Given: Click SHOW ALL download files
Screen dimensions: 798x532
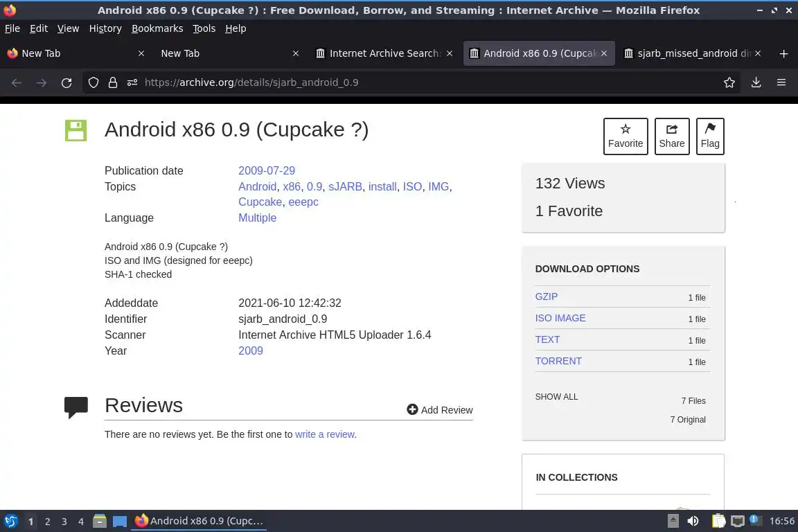Looking at the screenshot, I should (556, 397).
